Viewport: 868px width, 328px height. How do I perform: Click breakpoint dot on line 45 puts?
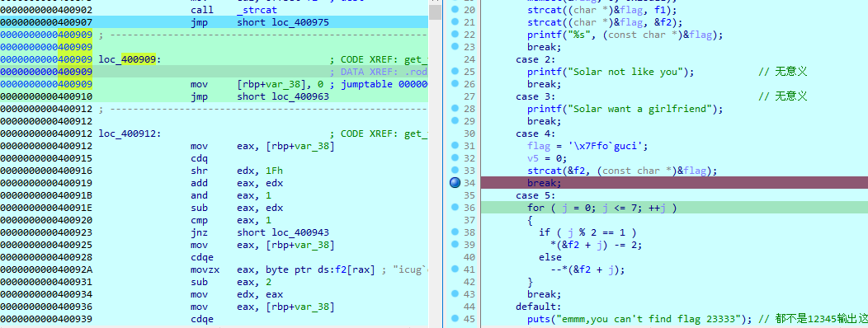tap(455, 319)
